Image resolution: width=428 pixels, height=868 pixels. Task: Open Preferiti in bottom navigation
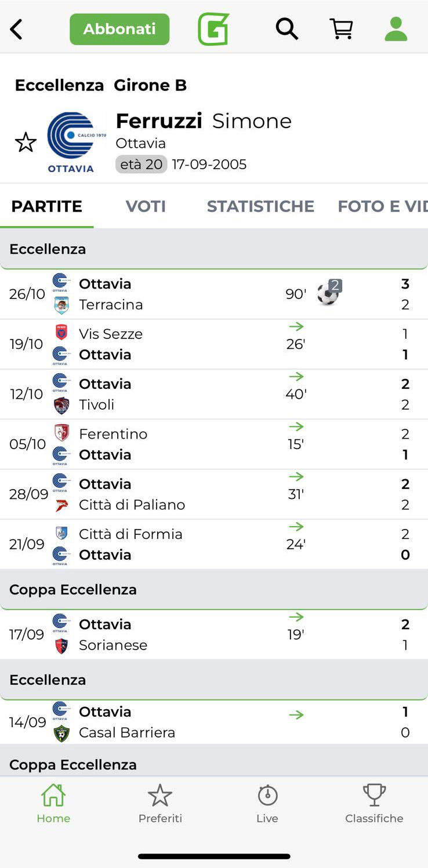[160, 803]
